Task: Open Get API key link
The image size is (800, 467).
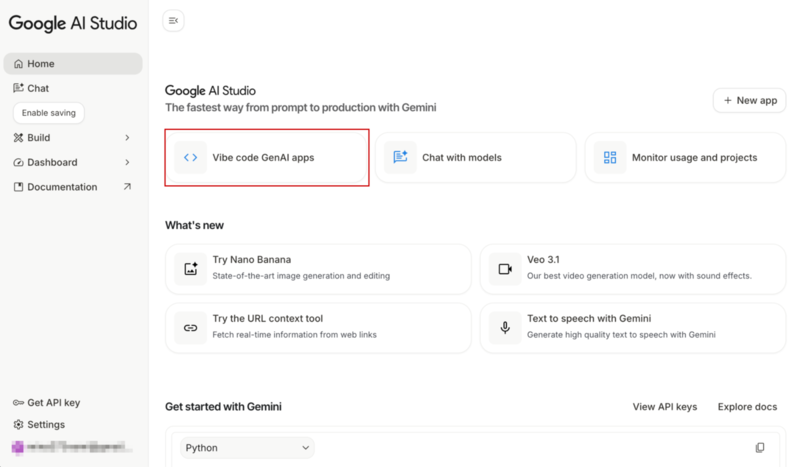Action: (46, 403)
